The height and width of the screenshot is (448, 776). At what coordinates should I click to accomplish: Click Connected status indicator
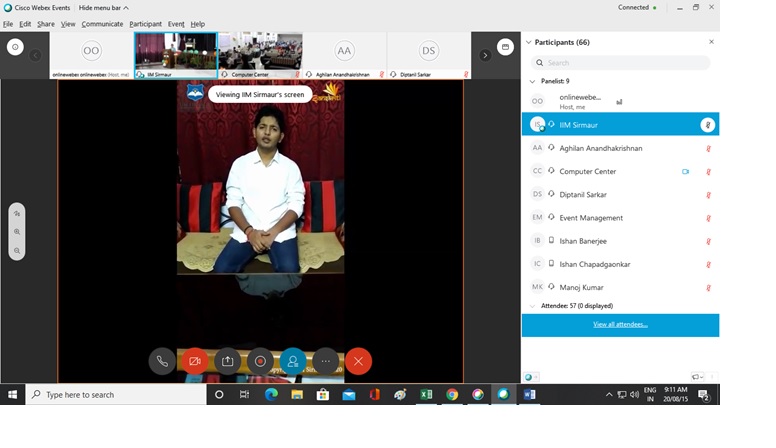tap(637, 7)
